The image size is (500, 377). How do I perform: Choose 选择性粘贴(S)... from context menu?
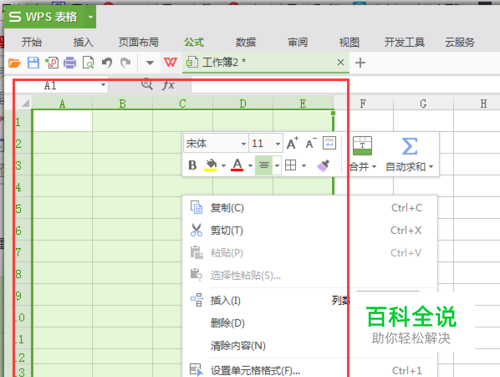[x=310, y=275]
